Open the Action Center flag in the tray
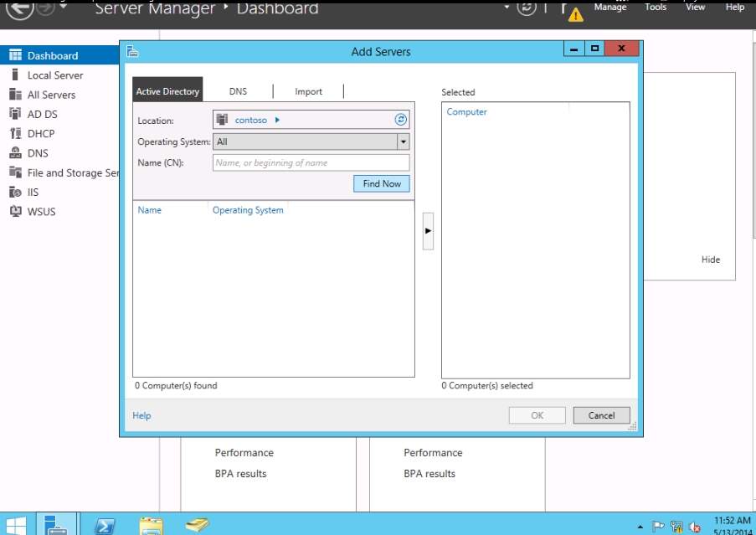Screen dimensions: 756x535 [658, 527]
